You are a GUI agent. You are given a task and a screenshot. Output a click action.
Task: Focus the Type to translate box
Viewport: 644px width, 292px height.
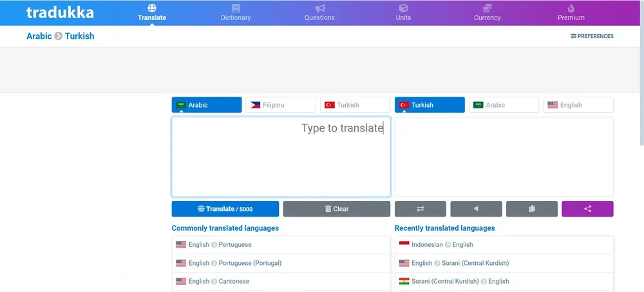coord(281,157)
